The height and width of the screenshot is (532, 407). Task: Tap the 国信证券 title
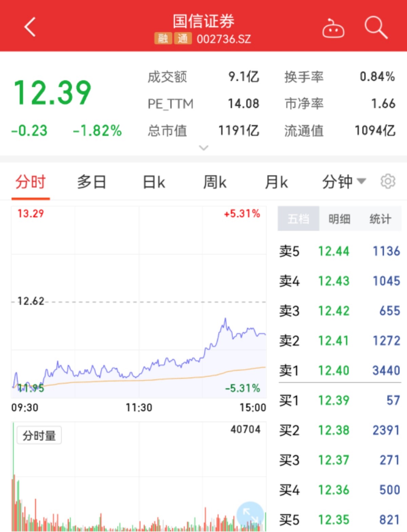point(203,21)
